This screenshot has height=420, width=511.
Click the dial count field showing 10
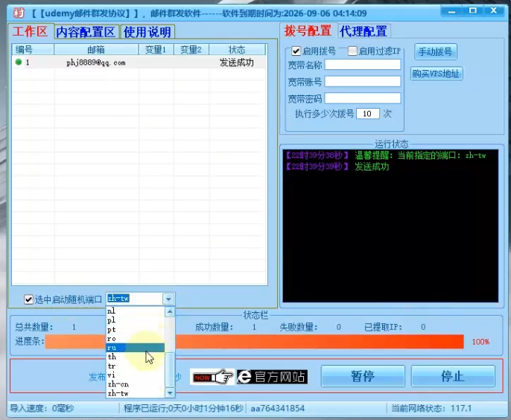tap(368, 114)
